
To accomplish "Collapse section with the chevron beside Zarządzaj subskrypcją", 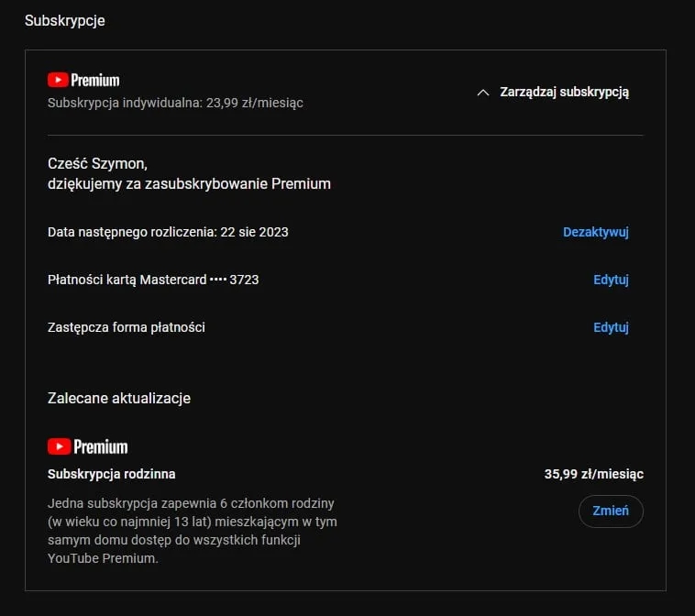I will (482, 93).
